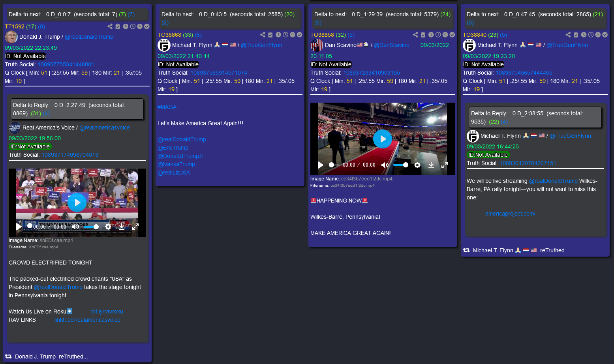This screenshot has width=614, height=364.
Task: Click Filename link ce34f3b7eed1f2dc.mp4
Action: coord(353,186)
